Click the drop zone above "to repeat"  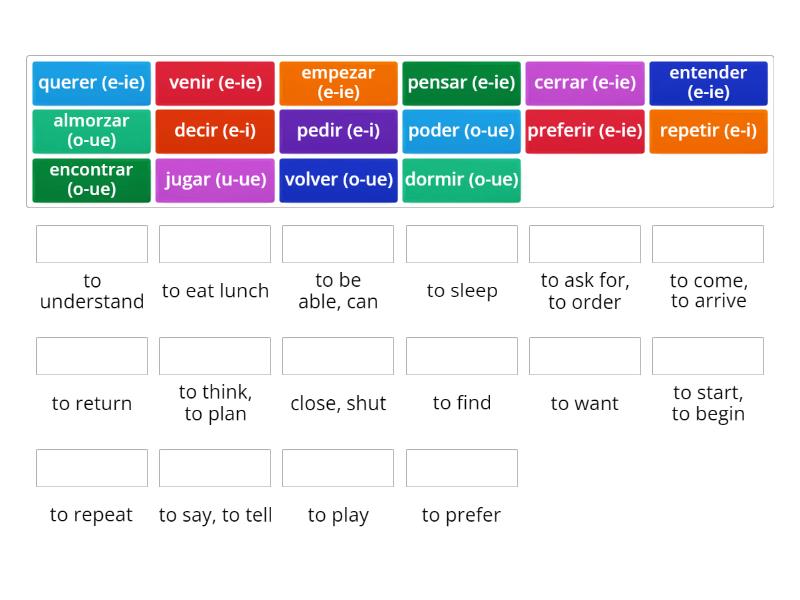click(91, 467)
